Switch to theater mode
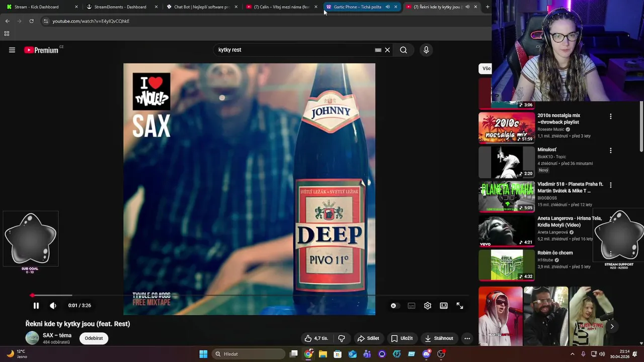 click(x=444, y=306)
